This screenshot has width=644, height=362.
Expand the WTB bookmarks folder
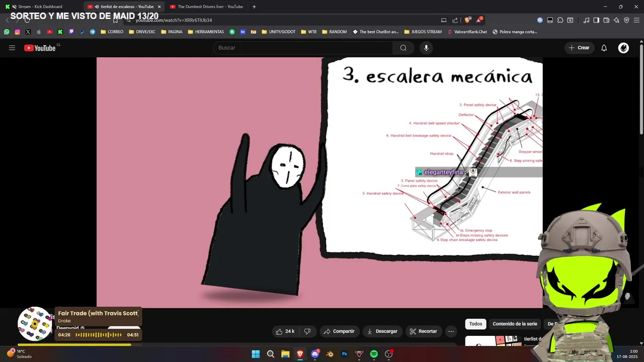pyautogui.click(x=309, y=32)
